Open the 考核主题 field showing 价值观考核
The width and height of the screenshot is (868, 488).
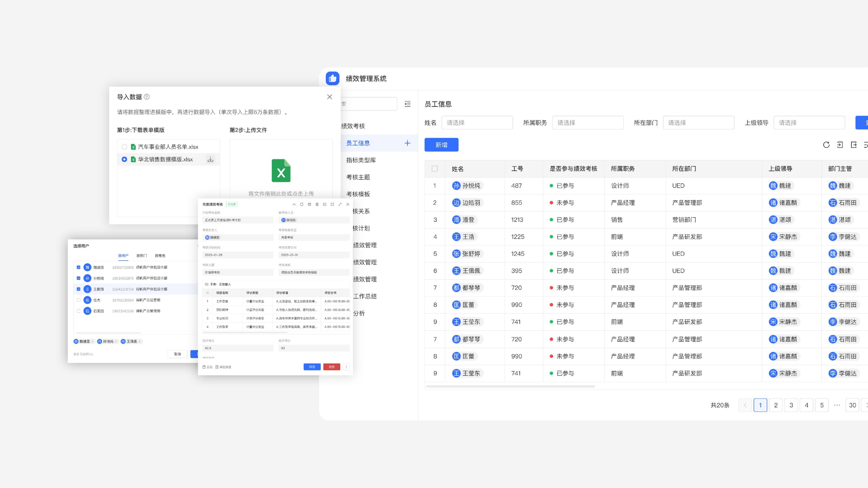pos(238,273)
